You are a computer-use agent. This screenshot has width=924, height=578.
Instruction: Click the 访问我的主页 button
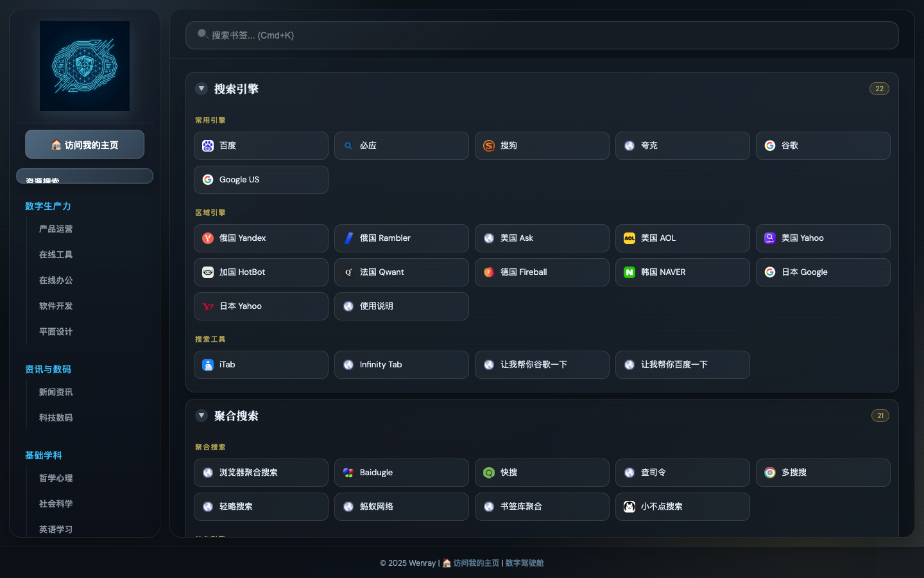point(85,144)
